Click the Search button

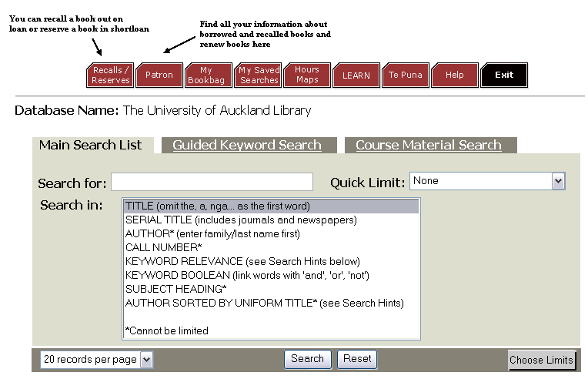click(308, 359)
